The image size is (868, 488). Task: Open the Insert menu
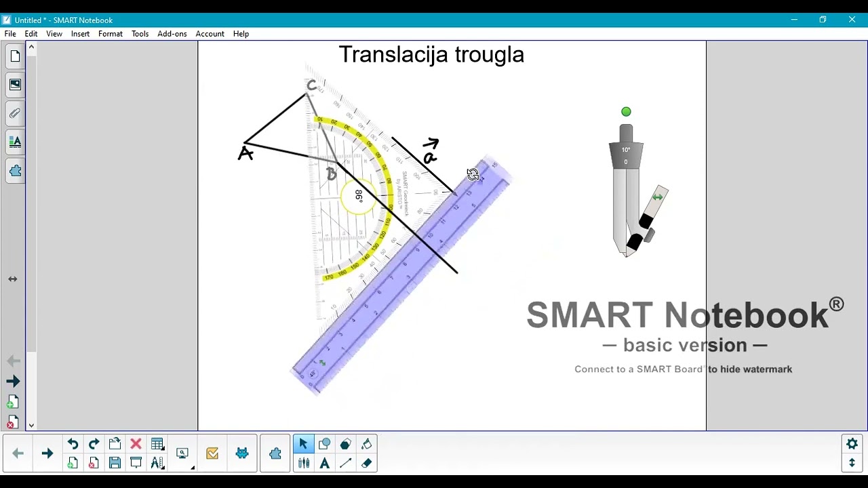pyautogui.click(x=80, y=34)
